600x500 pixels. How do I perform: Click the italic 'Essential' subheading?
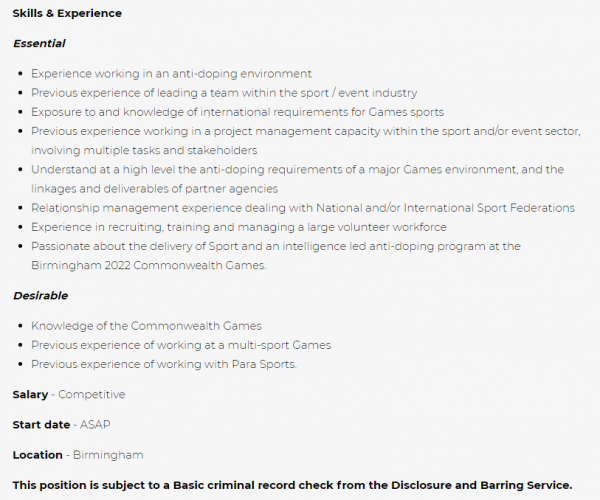click(x=39, y=44)
